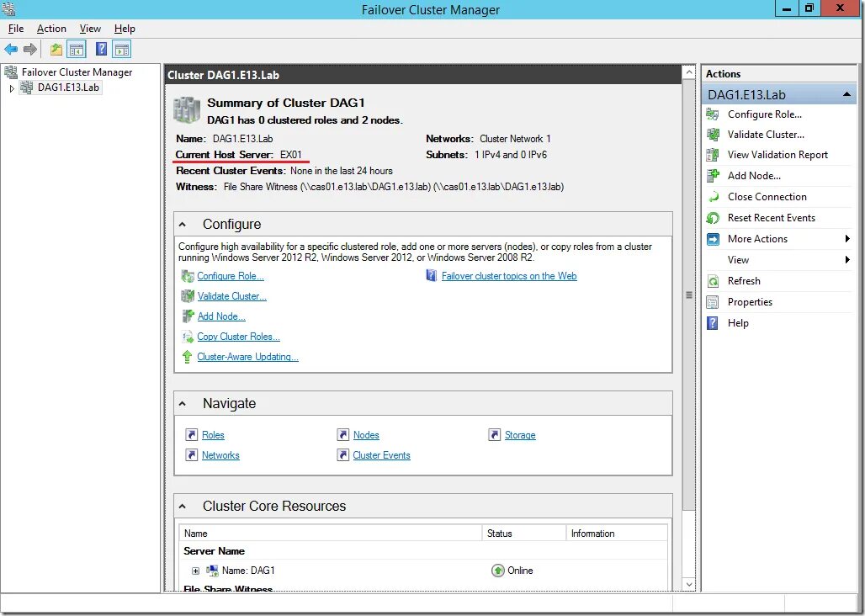Click the Forward arrow toolbar icon
Image resolution: width=865 pixels, height=616 pixels.
pyautogui.click(x=30, y=50)
